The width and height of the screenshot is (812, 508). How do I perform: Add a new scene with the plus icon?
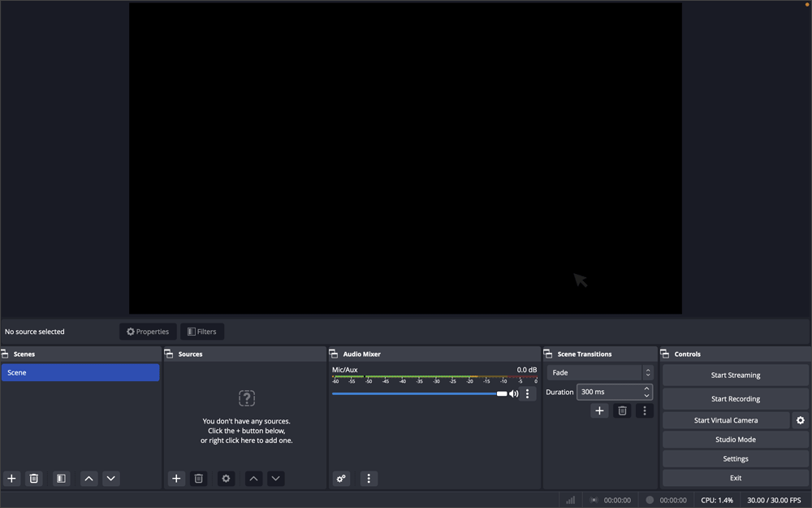(11, 479)
